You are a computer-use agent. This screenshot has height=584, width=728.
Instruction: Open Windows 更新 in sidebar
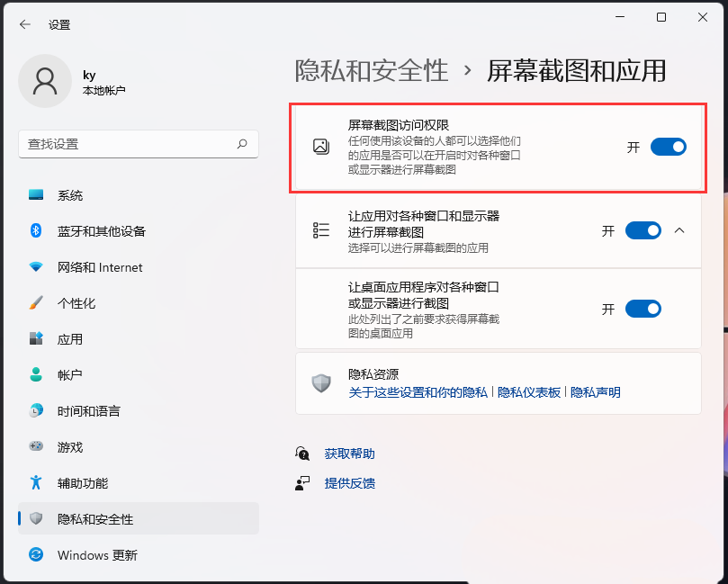[139, 554]
